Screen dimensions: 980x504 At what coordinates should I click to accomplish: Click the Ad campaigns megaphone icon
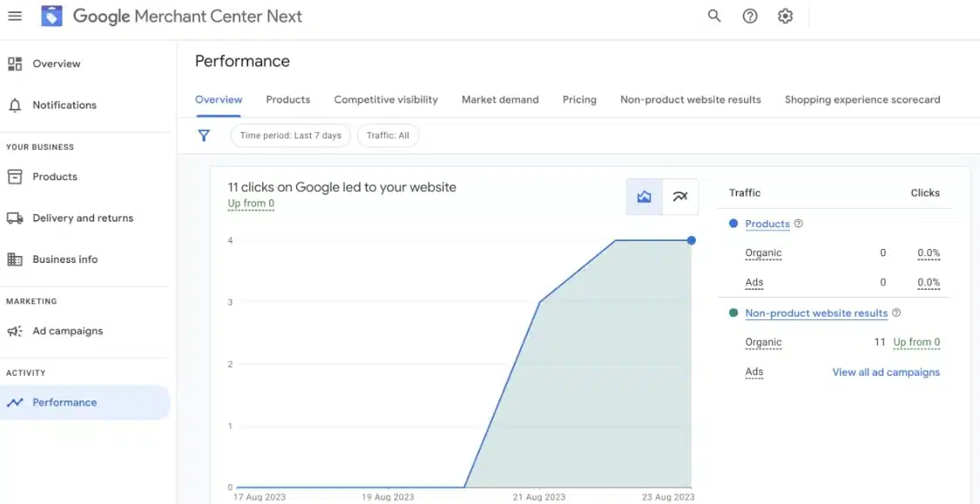[15, 331]
